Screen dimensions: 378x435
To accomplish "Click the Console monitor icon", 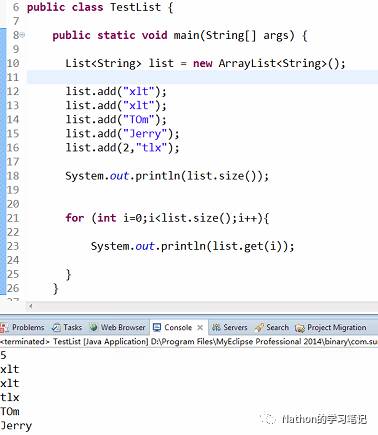I will click(x=157, y=328).
